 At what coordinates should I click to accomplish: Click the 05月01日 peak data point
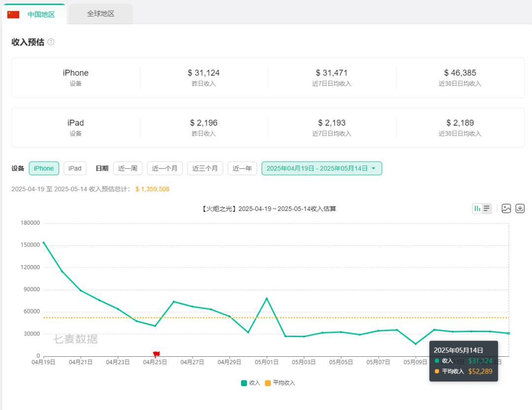(x=266, y=298)
